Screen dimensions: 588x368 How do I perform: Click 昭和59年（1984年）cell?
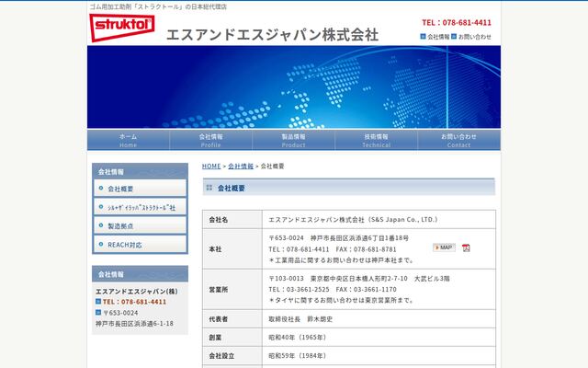point(379,356)
